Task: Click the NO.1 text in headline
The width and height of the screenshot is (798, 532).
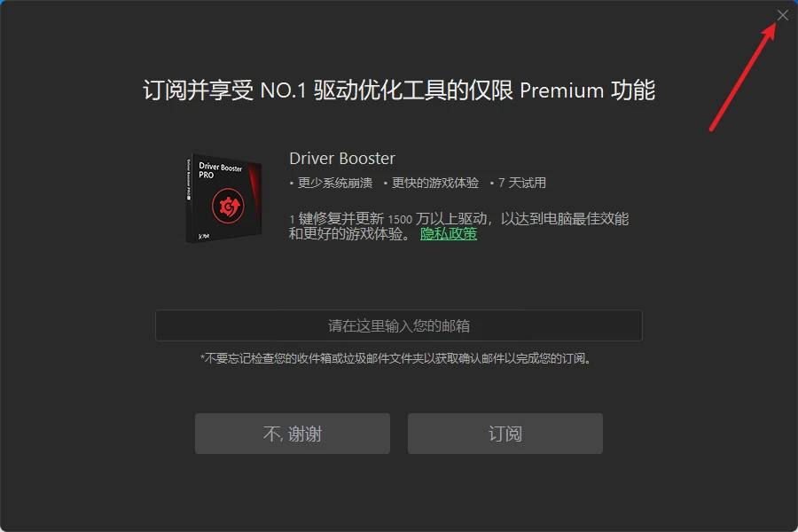Action: (x=283, y=90)
